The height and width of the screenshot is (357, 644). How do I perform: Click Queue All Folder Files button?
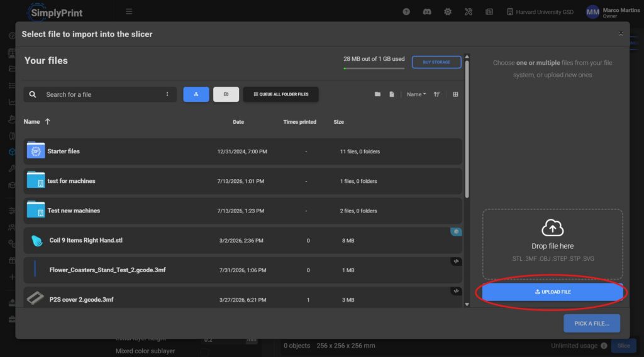coord(281,94)
